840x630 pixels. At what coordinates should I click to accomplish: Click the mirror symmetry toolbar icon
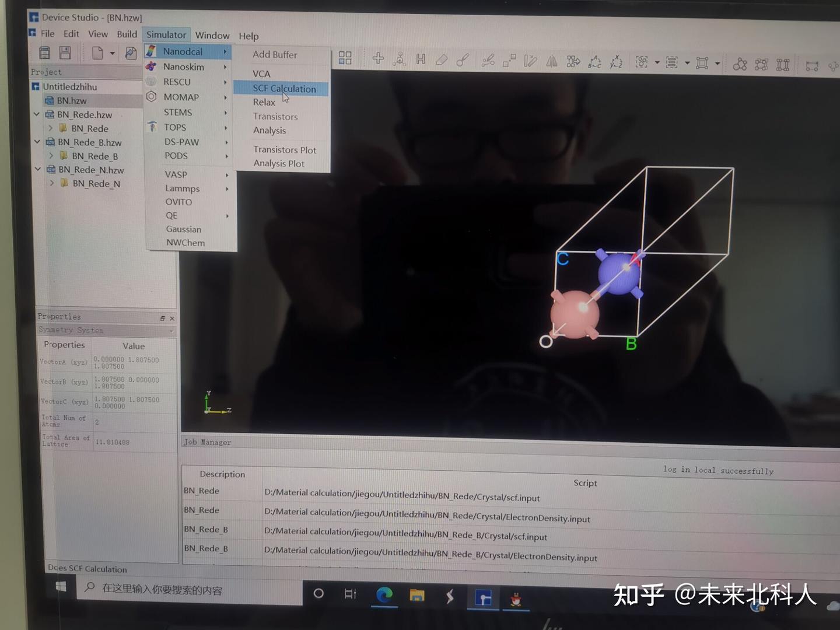pyautogui.click(x=551, y=61)
